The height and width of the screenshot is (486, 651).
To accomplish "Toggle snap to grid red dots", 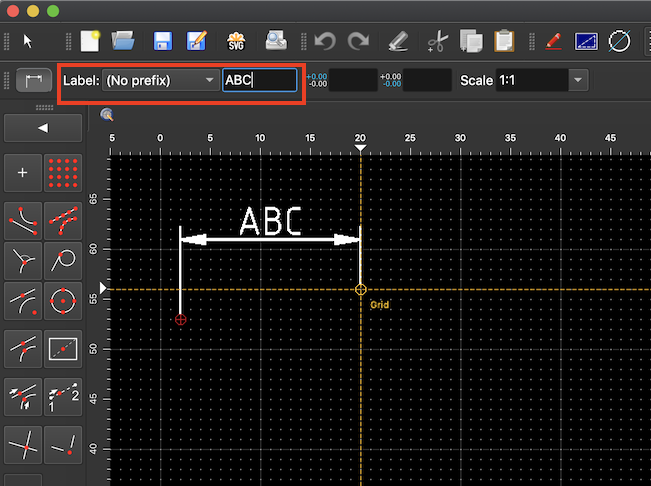I will point(63,173).
